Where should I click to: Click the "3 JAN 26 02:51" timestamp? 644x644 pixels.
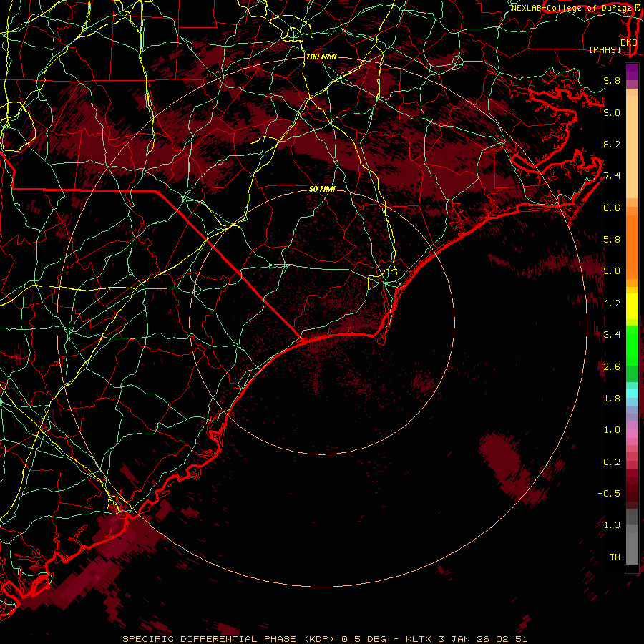coord(482,639)
